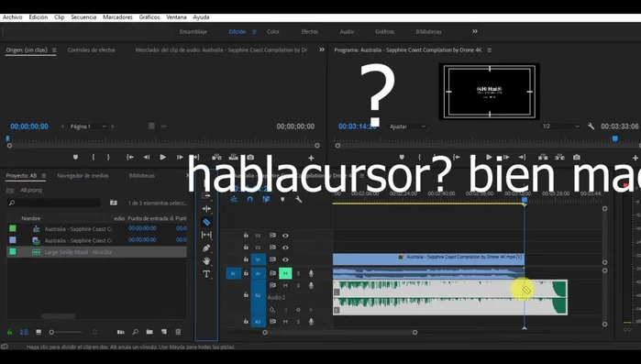Click Add Marker in Source monitor

[75, 158]
